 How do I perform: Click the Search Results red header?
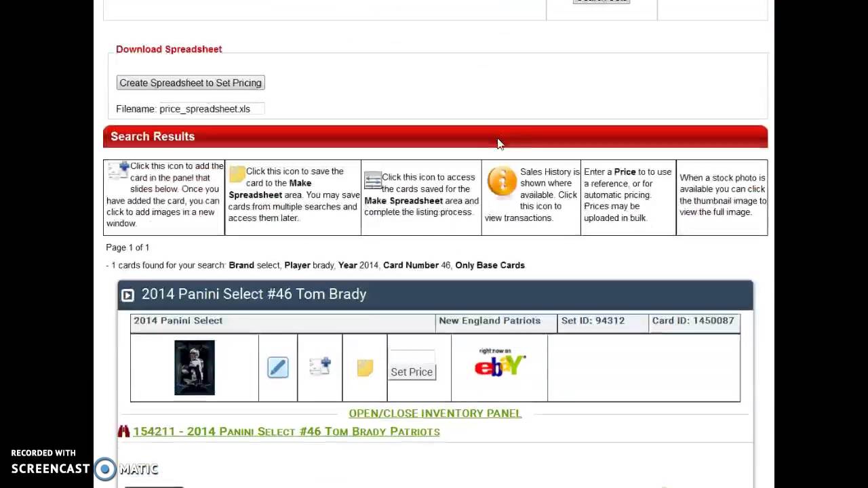click(435, 136)
